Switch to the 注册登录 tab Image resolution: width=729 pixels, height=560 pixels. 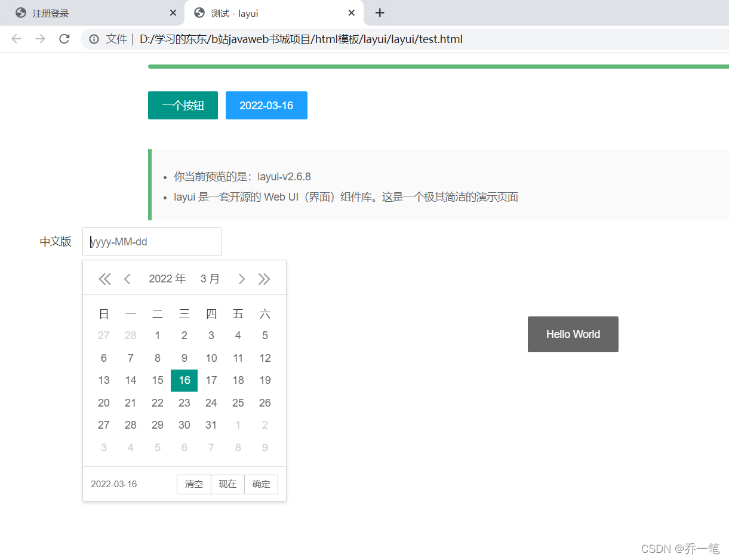tap(93, 13)
